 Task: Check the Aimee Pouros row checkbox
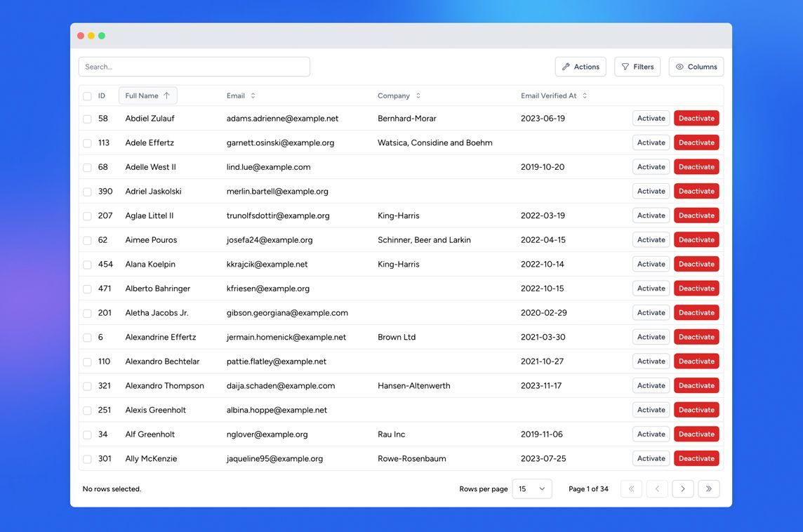pos(87,240)
